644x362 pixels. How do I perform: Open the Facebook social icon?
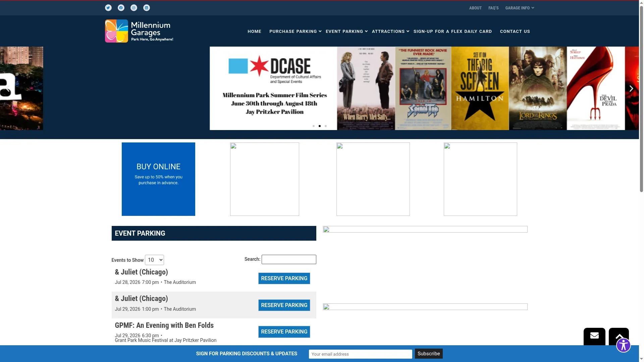tap(121, 8)
